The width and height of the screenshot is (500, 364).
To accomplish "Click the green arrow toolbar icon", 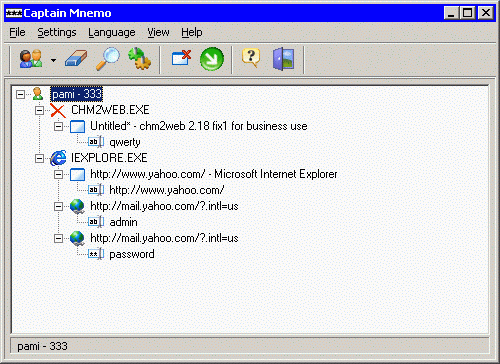I will [212, 59].
